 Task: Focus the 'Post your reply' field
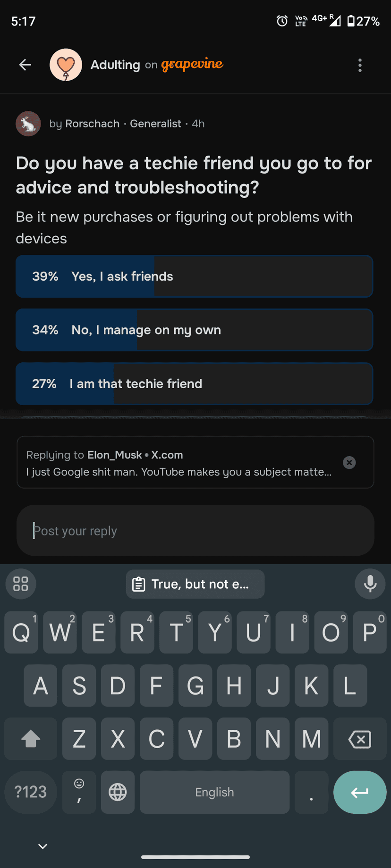coord(195,531)
